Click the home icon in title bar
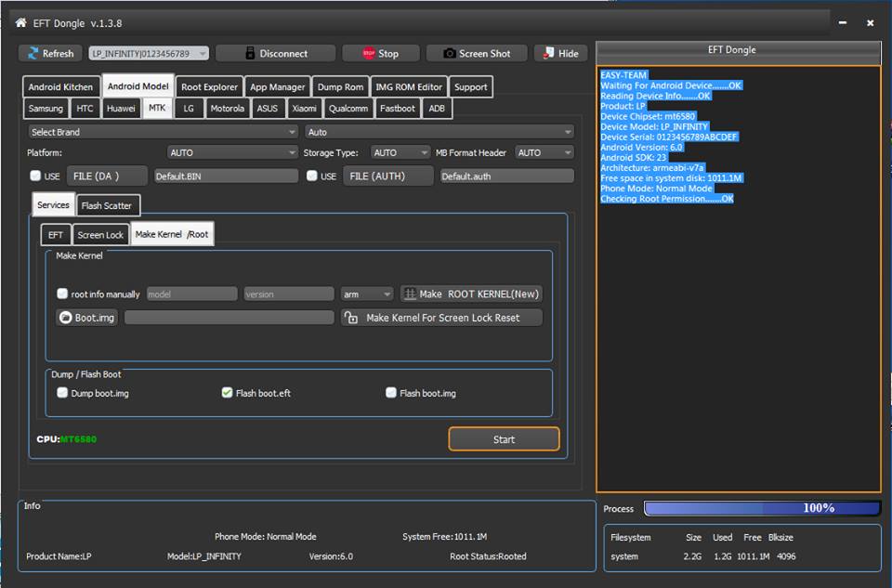 (x=20, y=22)
